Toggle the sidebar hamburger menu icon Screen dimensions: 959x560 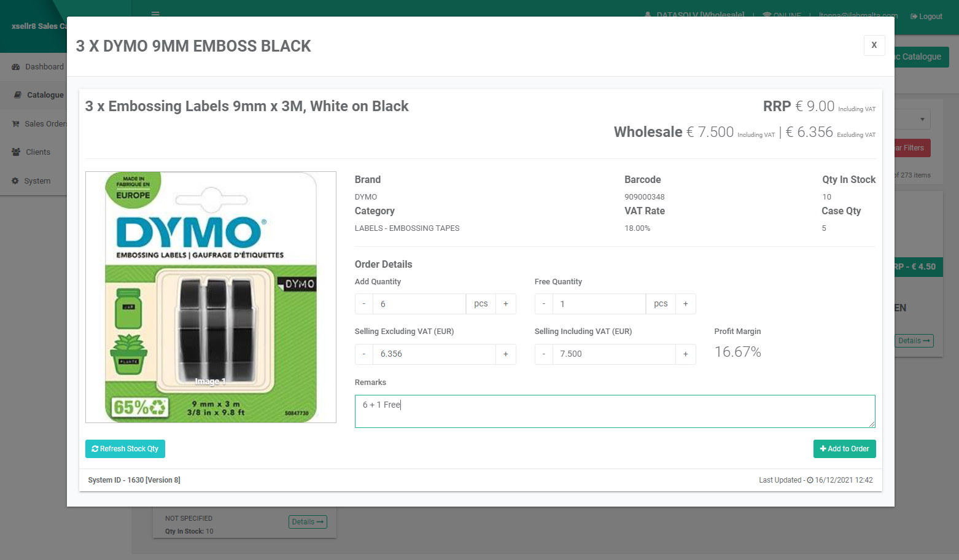(155, 14)
